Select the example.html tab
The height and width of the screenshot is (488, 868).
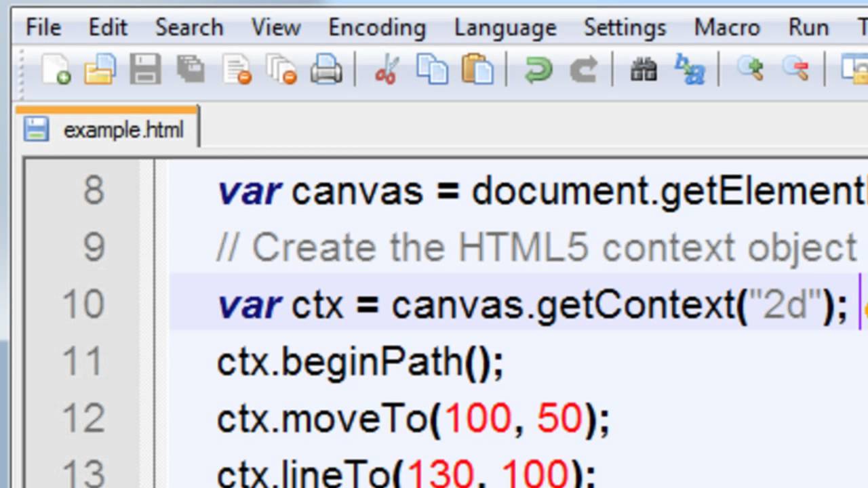107,127
